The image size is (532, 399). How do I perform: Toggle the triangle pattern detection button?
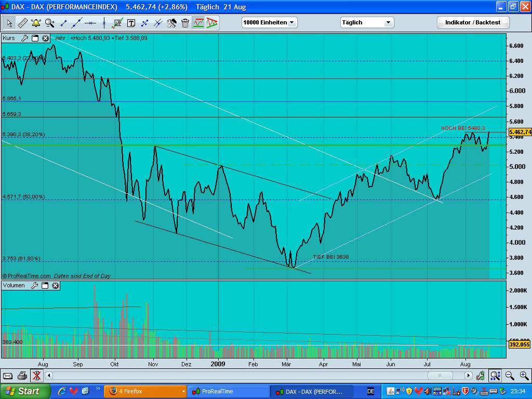[212, 23]
